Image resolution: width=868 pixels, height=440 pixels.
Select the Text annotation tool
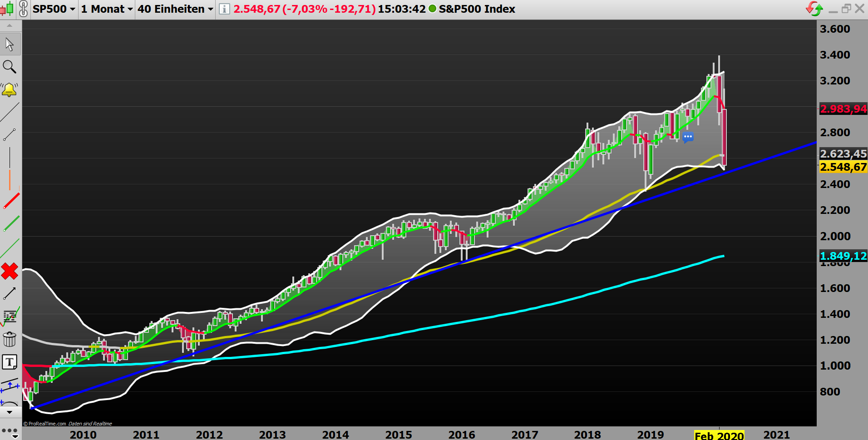click(10, 362)
